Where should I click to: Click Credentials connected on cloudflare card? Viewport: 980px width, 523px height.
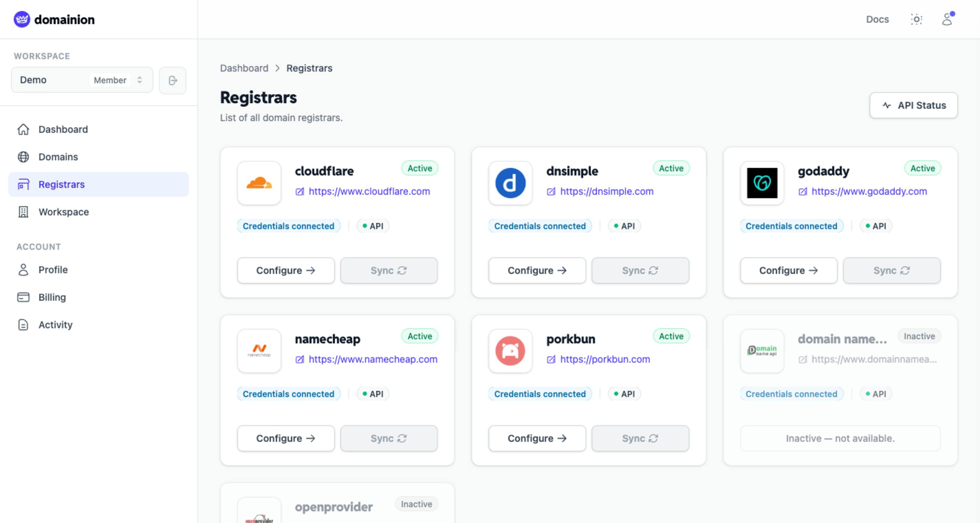point(288,226)
